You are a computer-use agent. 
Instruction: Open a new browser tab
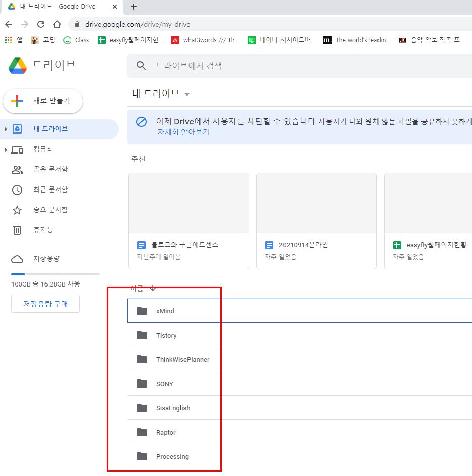click(134, 7)
